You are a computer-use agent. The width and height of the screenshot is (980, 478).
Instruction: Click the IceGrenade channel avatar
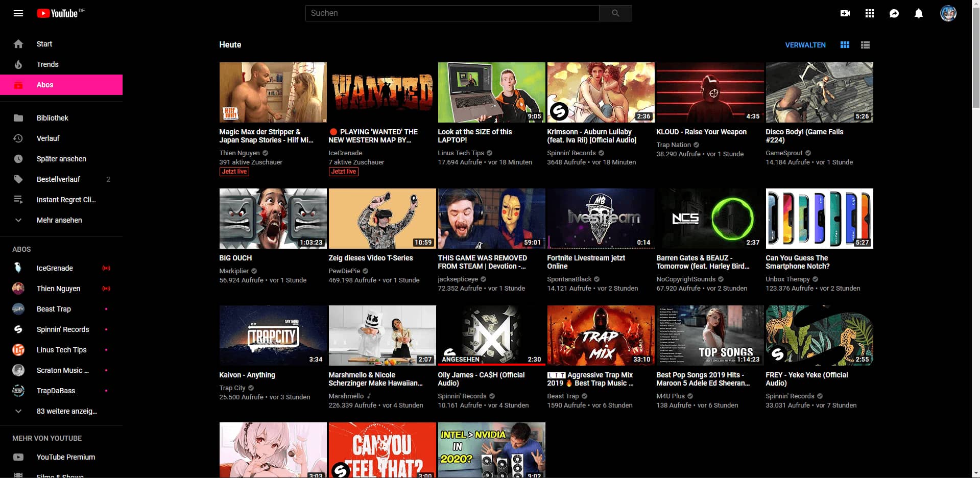pos(18,268)
